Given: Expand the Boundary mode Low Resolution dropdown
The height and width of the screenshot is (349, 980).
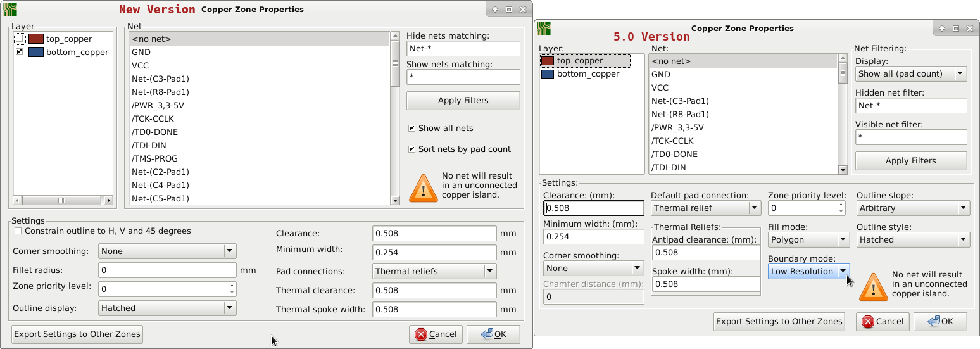Looking at the screenshot, I should tap(842, 271).
